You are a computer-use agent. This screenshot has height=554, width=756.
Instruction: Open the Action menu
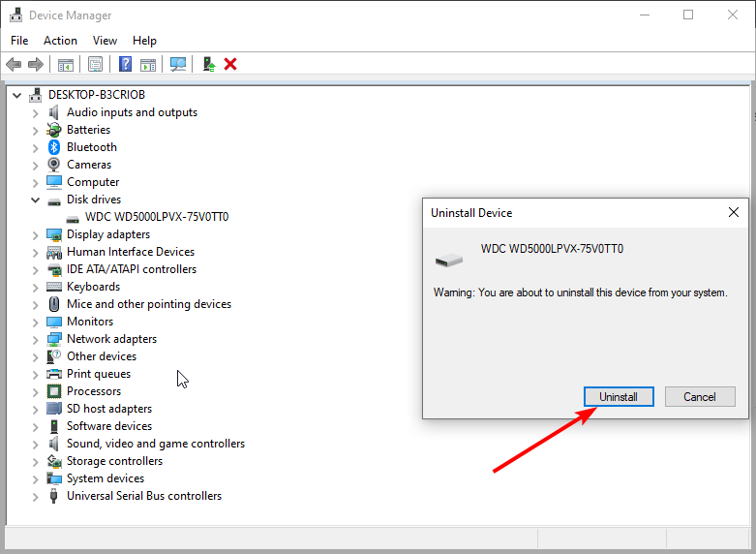[x=60, y=41]
